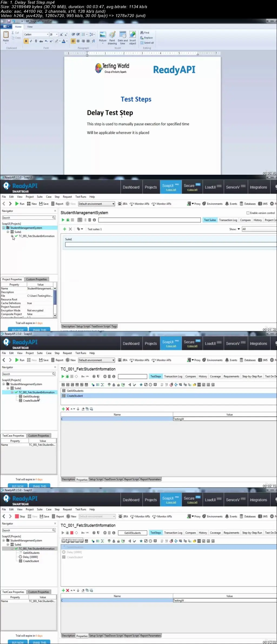Switch to WordPad's View ribbon tab

click(30, 27)
